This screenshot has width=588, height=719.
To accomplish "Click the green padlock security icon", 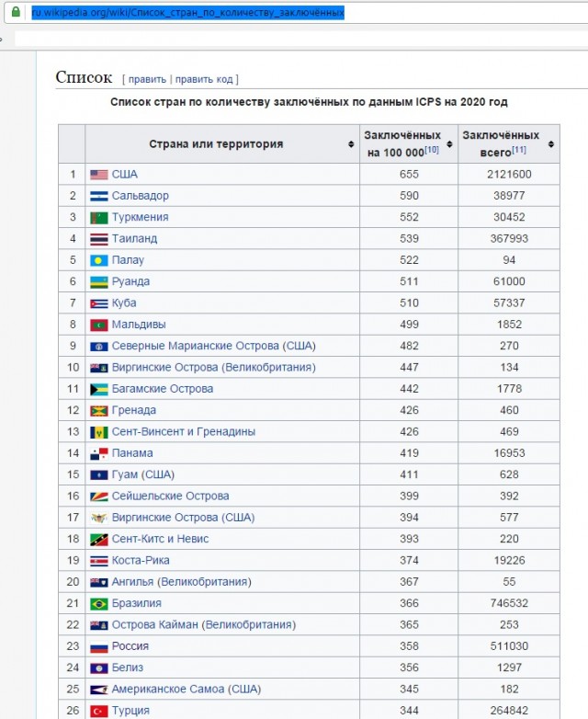I will click(x=16, y=12).
